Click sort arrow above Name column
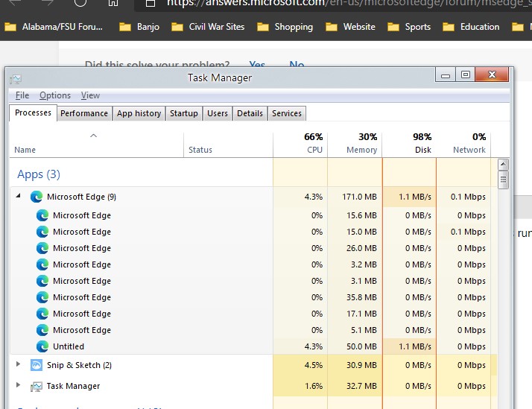This screenshot has width=532, height=409. point(94,136)
